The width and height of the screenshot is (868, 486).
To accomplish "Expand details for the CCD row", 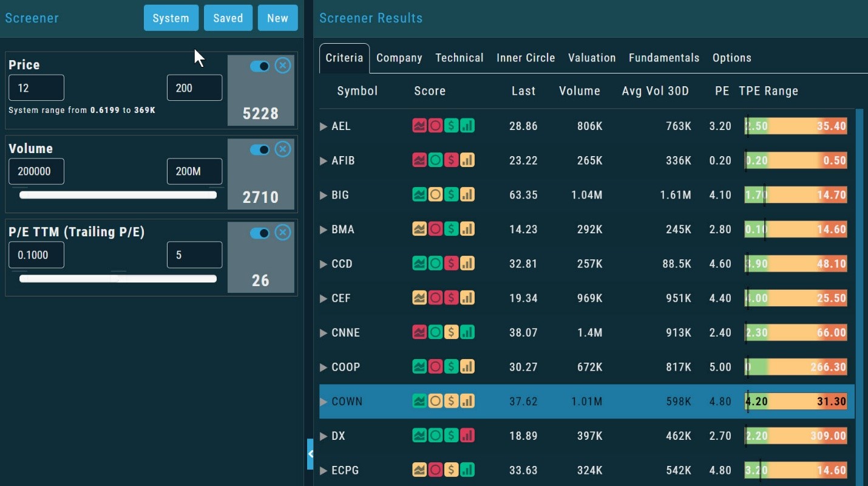I will tap(323, 264).
